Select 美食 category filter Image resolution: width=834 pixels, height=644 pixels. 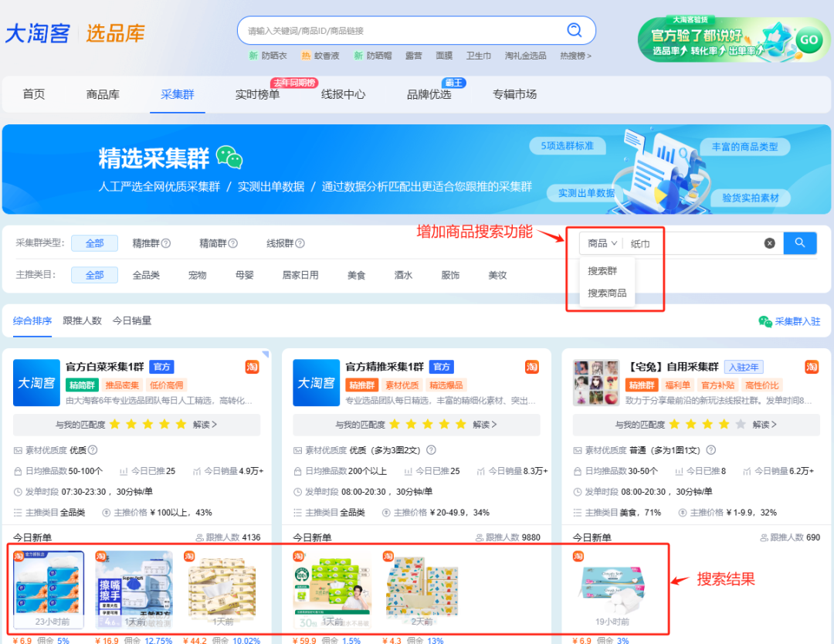point(356,275)
